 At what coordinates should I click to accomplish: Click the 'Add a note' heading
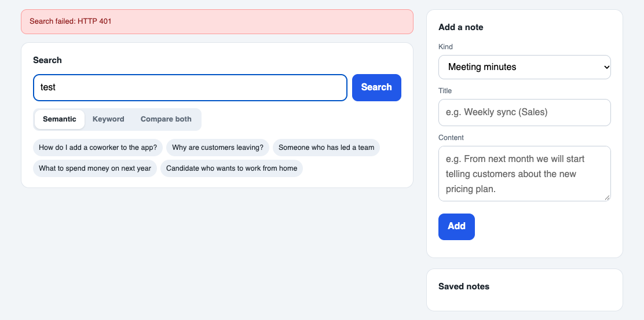461,28
